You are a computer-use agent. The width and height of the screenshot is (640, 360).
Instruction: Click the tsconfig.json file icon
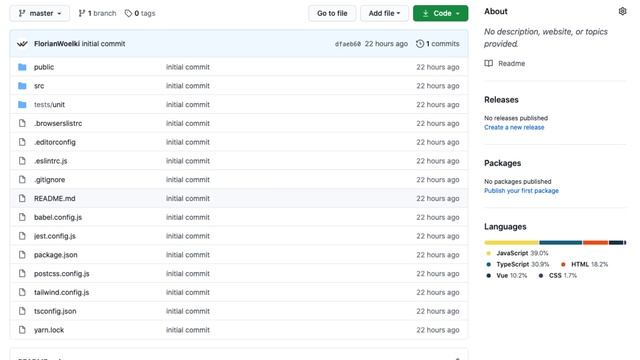22,311
